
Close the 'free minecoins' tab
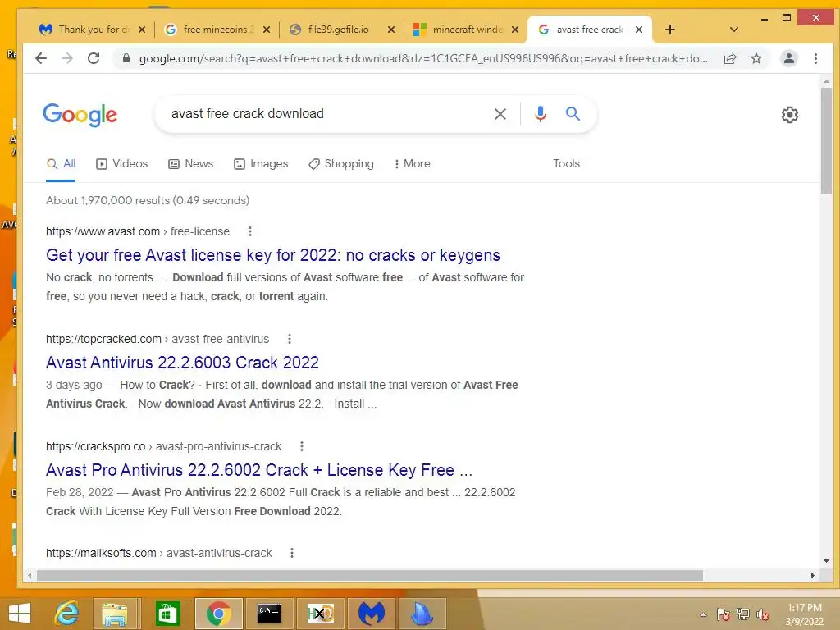tap(267, 30)
